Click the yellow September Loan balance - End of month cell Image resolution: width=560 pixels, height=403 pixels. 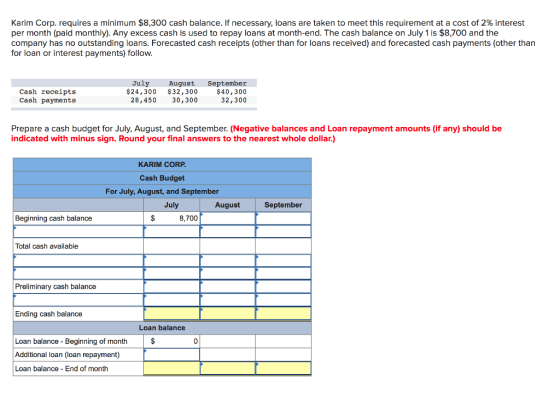tap(283, 368)
